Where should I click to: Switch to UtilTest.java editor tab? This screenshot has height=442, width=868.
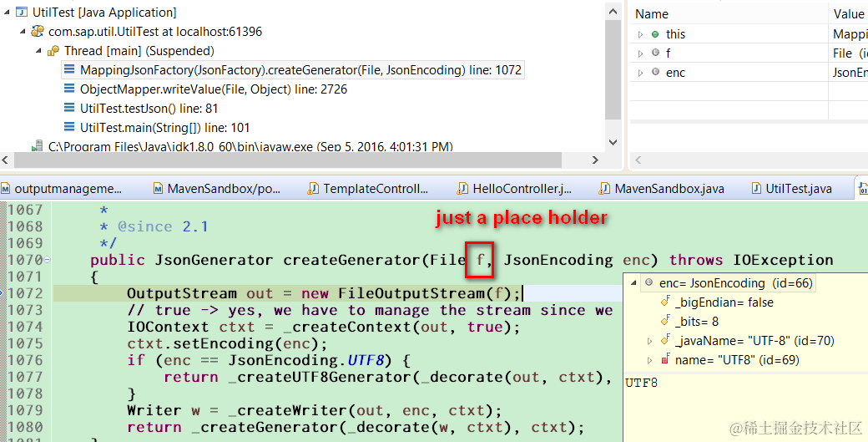[x=791, y=189]
